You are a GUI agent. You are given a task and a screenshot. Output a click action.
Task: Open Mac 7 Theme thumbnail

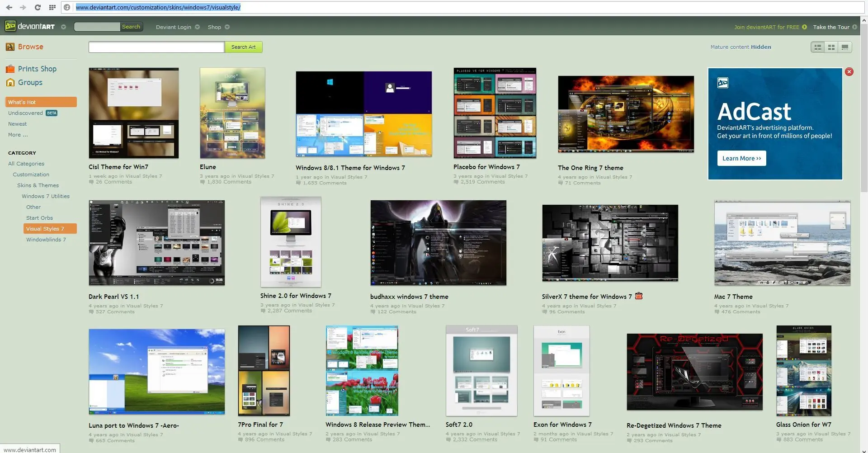(x=783, y=243)
